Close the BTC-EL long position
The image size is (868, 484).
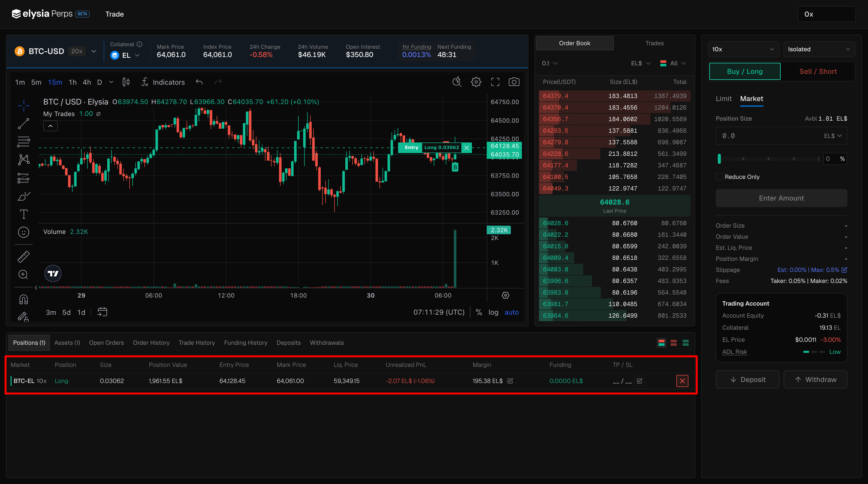682,381
